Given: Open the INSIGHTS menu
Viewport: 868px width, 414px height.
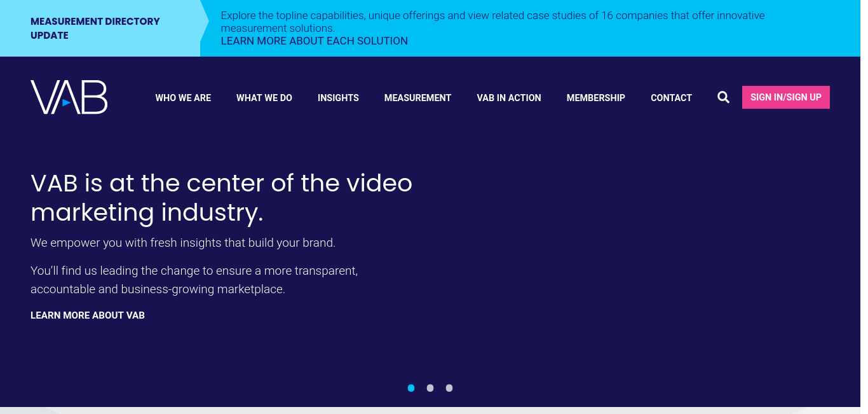Looking at the screenshot, I should click(x=338, y=98).
